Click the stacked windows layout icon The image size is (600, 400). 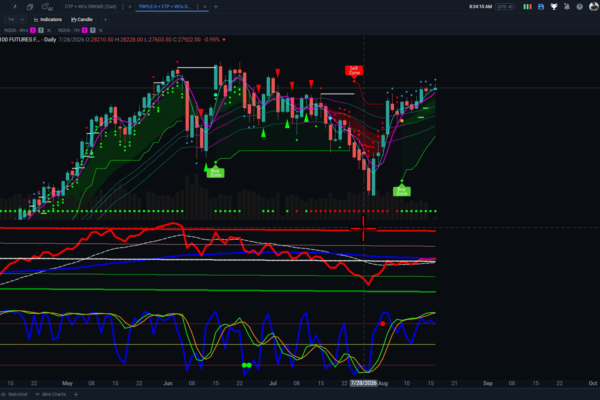[x=29, y=7]
